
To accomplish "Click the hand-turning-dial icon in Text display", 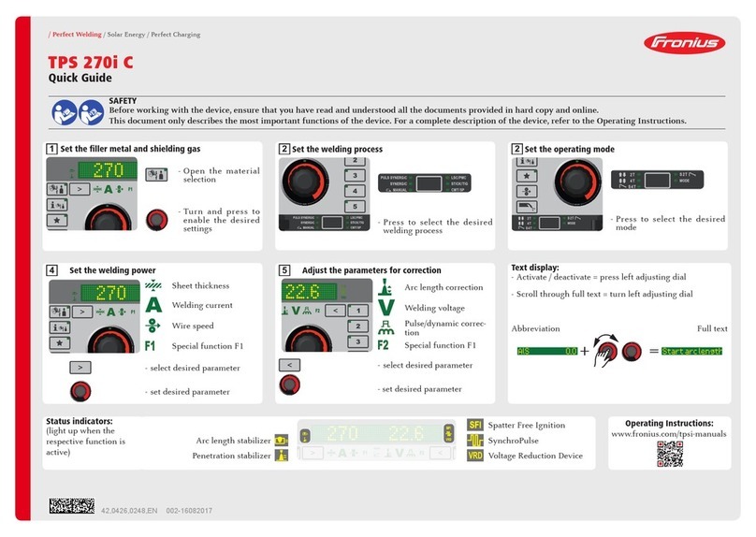I will pos(606,350).
